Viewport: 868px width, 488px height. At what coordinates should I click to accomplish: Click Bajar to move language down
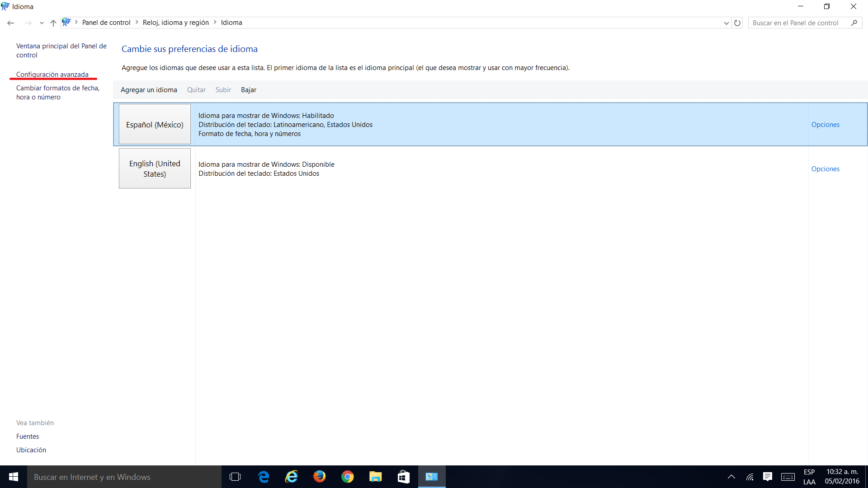[248, 90]
